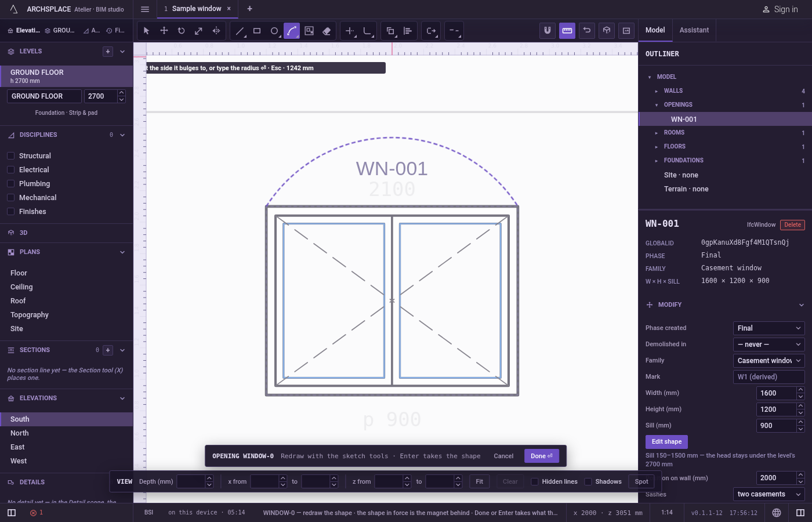Toggle the Hidden lines checkbox
Image resolution: width=812 pixels, height=522 pixels.
pyautogui.click(x=535, y=481)
